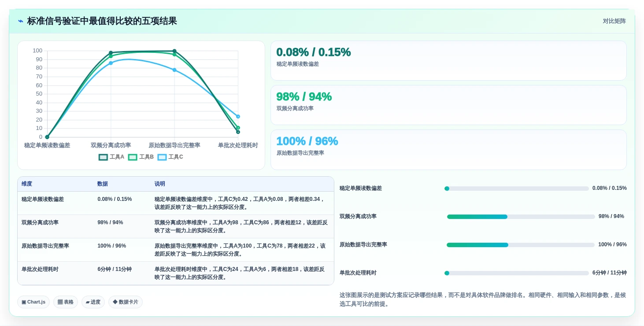Click the dashboard title 标准信号验证中最值得比较的五项结果
Viewport: 644px width, 326px height.
102,21
